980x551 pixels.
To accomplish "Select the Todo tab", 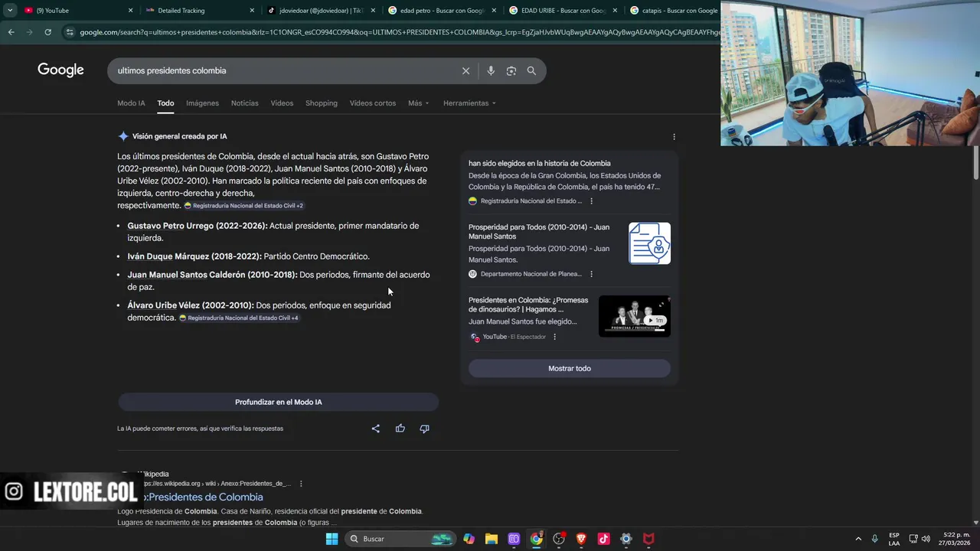I will coord(165,103).
